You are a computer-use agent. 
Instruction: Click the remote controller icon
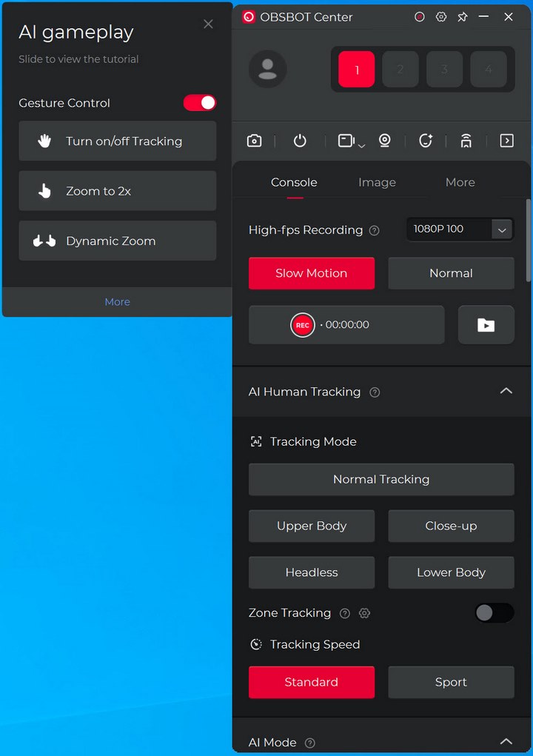pos(466,141)
